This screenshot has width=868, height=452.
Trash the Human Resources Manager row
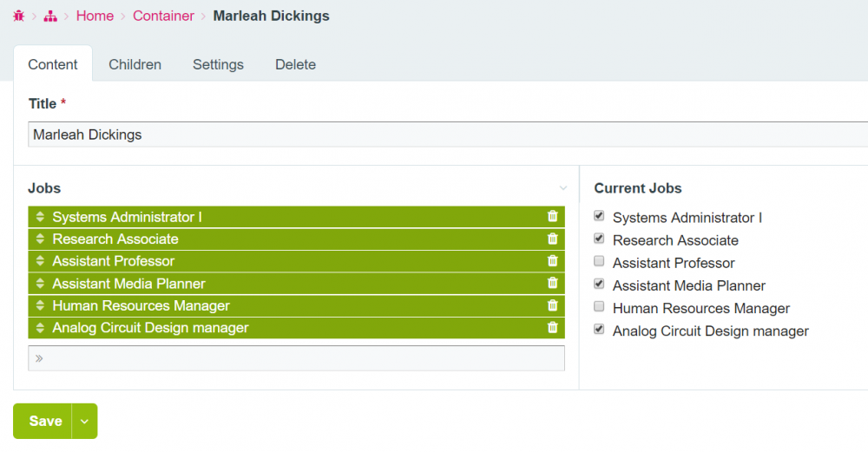[x=552, y=305]
